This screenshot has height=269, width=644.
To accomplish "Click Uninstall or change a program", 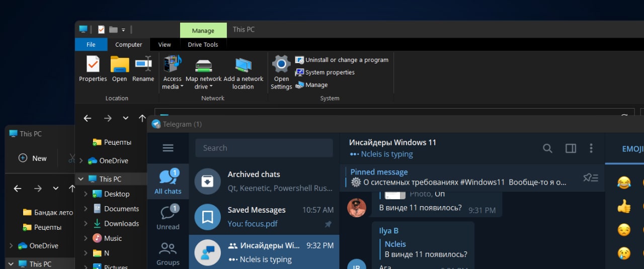I will 342,60.
